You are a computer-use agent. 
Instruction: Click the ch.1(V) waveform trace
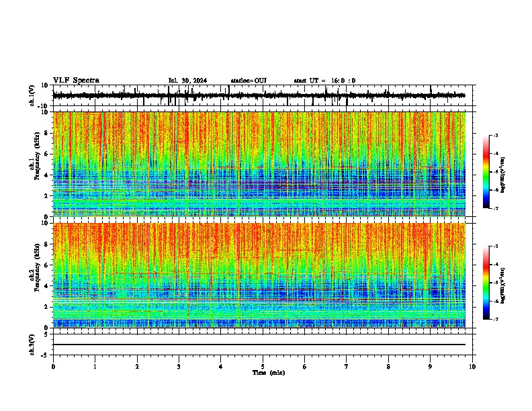point(259,95)
